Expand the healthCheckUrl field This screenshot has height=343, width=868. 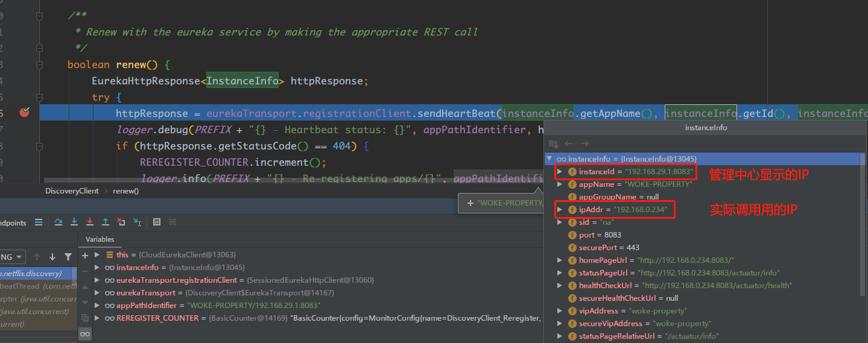coord(560,286)
